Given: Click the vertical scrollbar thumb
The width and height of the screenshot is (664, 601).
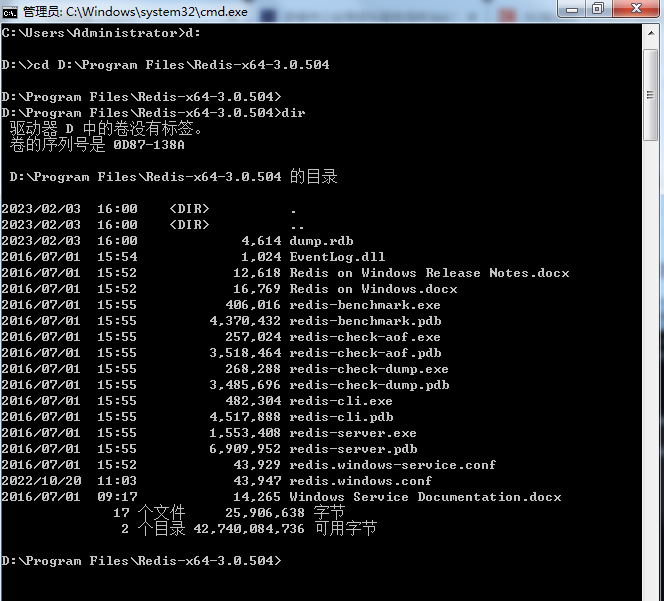Looking at the screenshot, I should (x=650, y=95).
